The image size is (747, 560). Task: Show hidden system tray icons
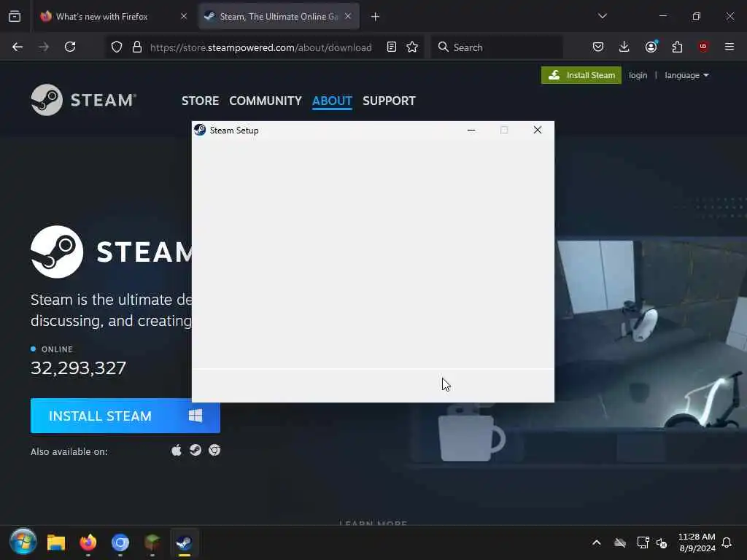coord(597,542)
